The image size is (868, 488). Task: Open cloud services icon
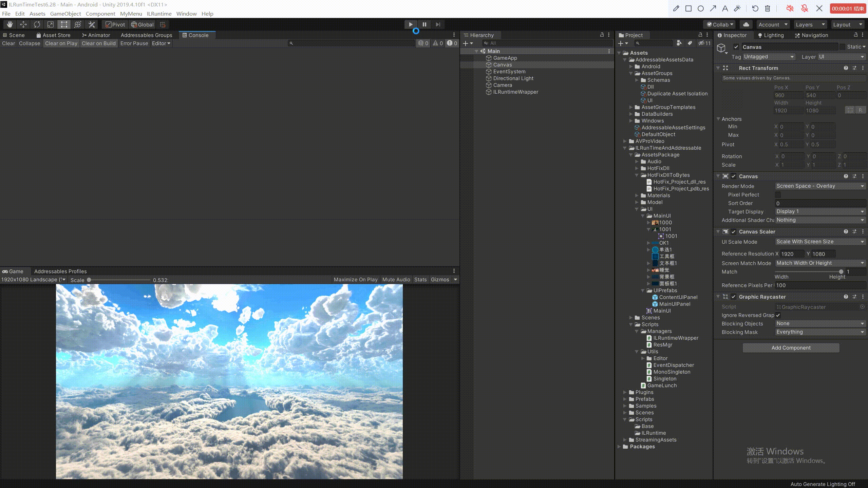(746, 24)
